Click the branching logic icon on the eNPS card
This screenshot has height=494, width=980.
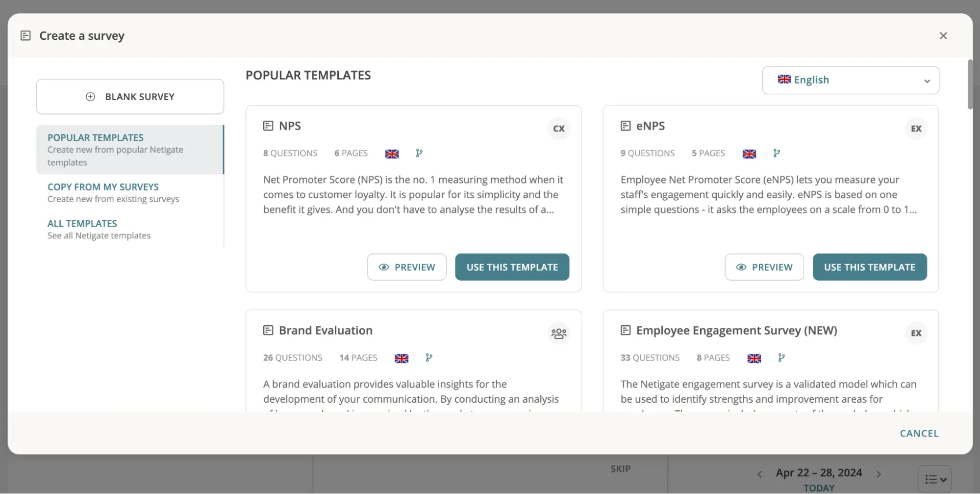(x=776, y=154)
